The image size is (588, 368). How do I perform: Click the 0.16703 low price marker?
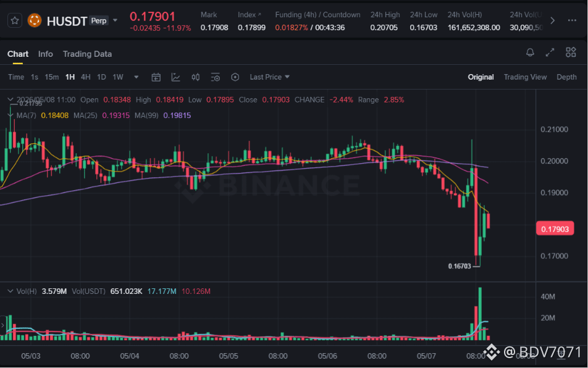pyautogui.click(x=460, y=266)
